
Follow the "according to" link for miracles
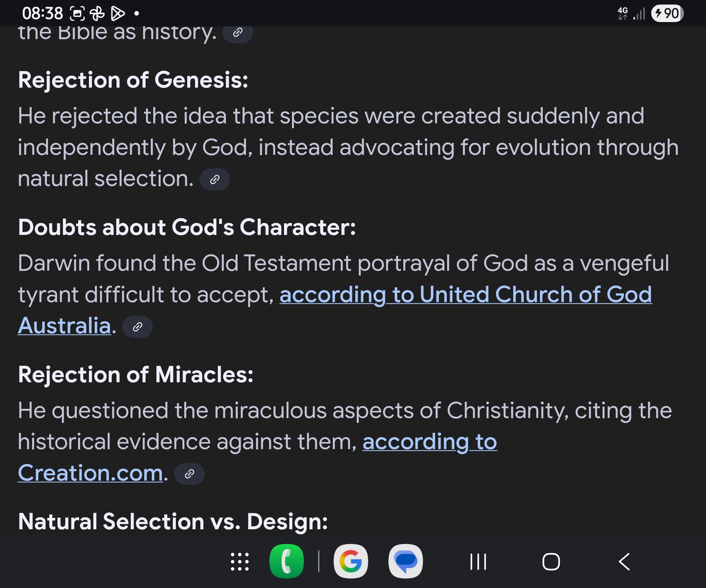430,442
